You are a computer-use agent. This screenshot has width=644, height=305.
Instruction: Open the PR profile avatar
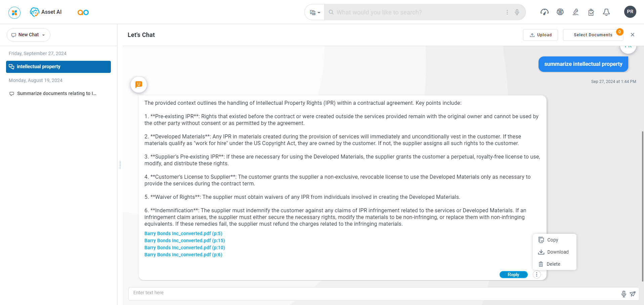tap(630, 12)
